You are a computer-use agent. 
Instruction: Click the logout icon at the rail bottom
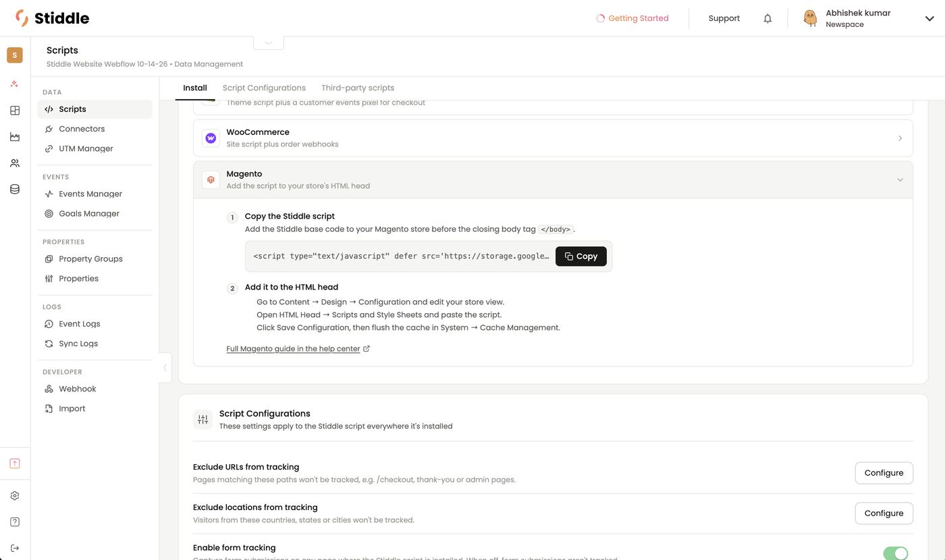15,548
